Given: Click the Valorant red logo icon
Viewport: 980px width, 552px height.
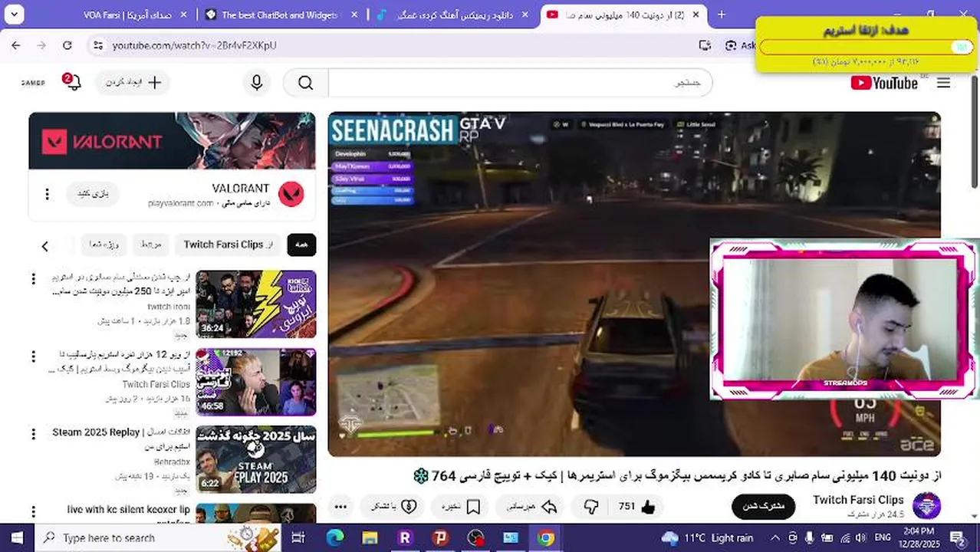Looking at the screenshot, I should (x=291, y=194).
